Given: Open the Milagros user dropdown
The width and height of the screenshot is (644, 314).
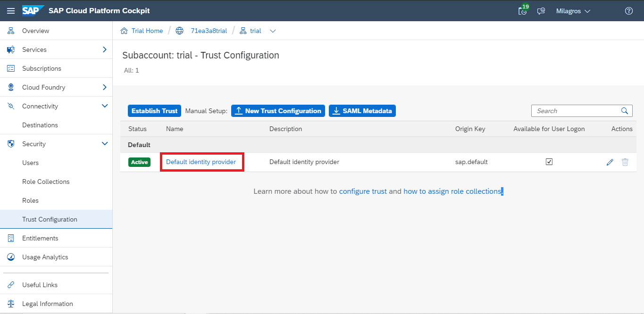Looking at the screenshot, I should [573, 11].
